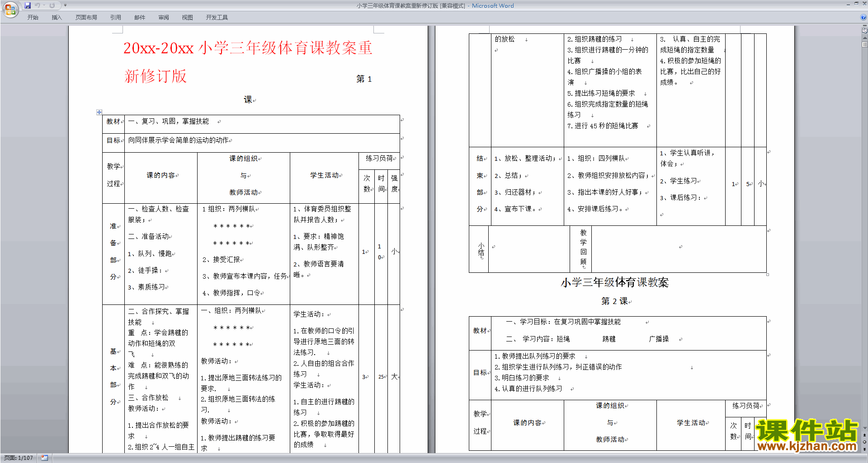Toggle the ruler icon above scrollbar
This screenshot has width=868, height=463.
[864, 31]
